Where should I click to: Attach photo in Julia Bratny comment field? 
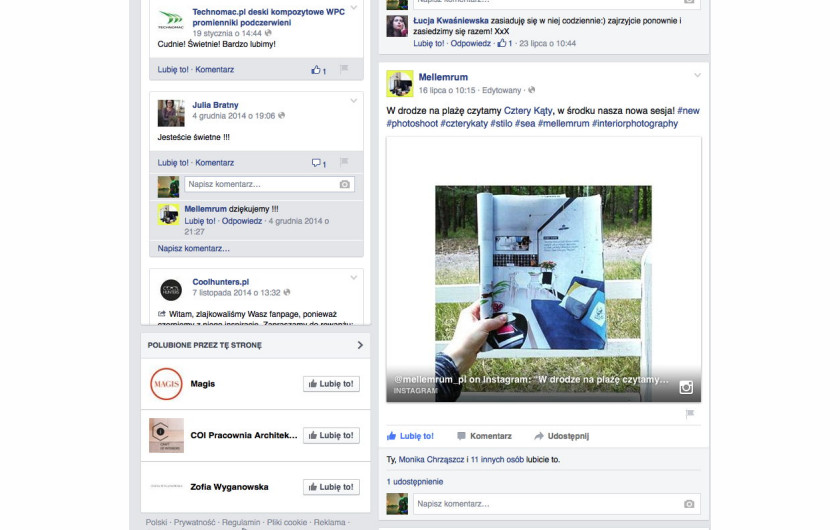pos(344,184)
